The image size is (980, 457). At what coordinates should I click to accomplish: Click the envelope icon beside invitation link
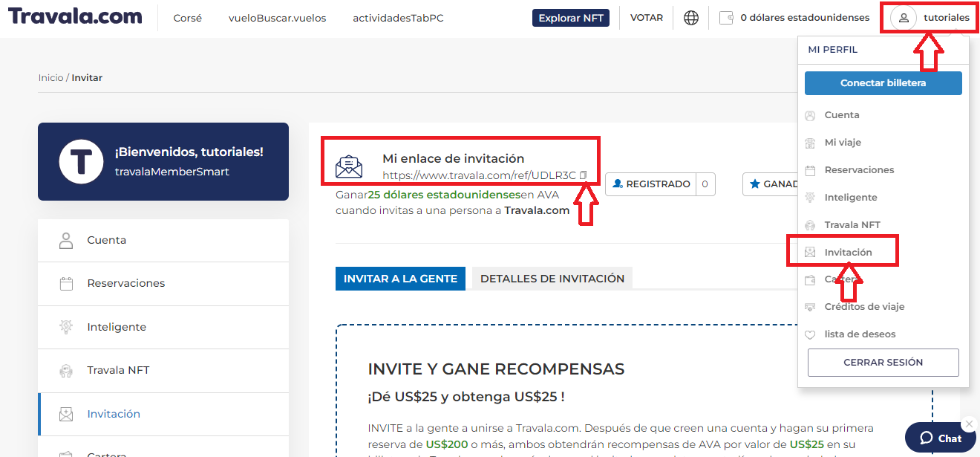[x=349, y=167]
